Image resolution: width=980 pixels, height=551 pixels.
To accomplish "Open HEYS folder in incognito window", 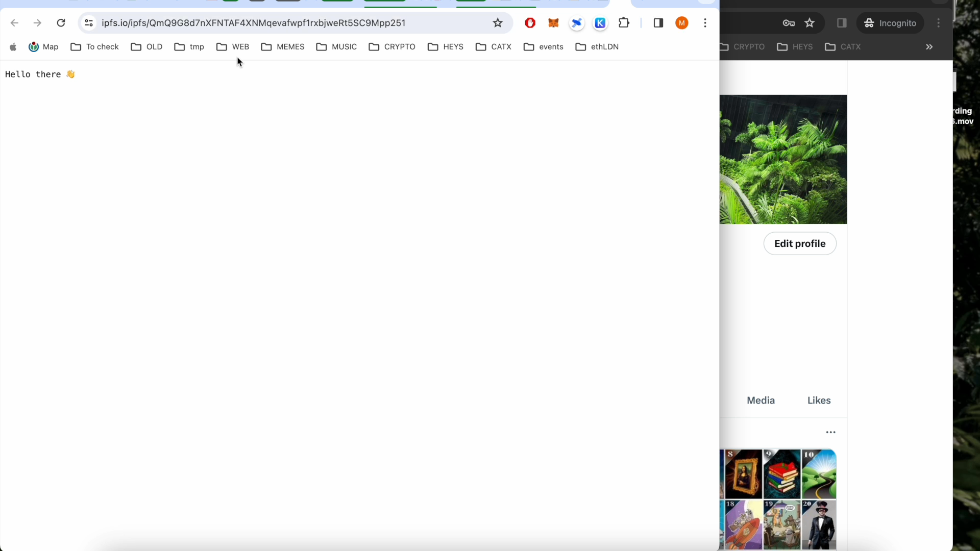I will pyautogui.click(x=795, y=47).
